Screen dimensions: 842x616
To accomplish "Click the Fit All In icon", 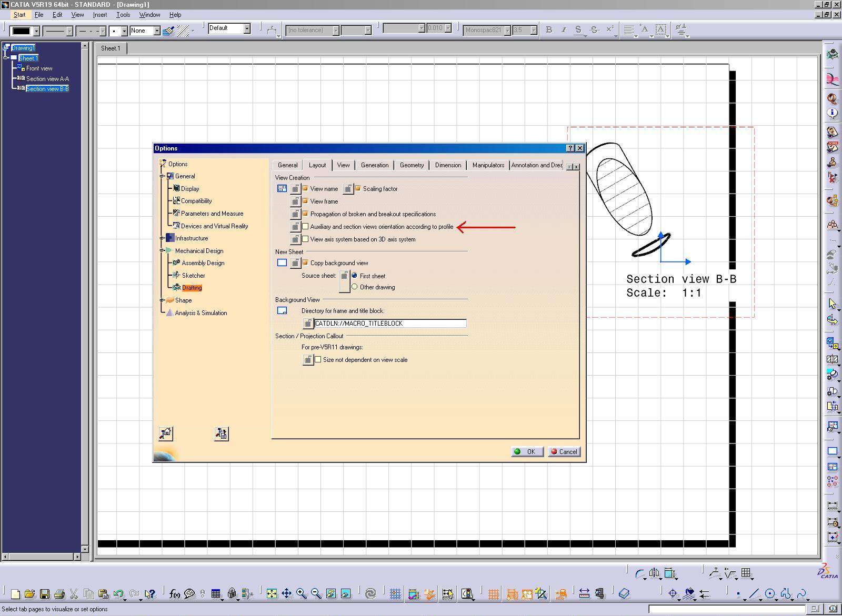I will pyautogui.click(x=272, y=594).
